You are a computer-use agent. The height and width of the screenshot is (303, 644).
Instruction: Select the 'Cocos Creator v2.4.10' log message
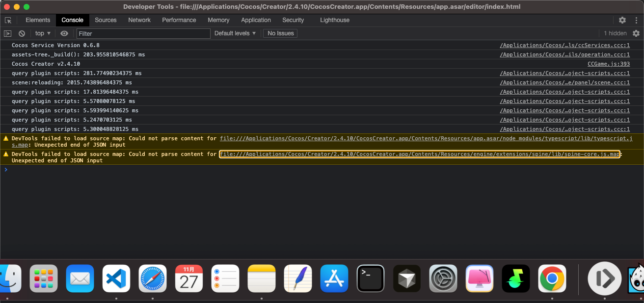[46, 64]
